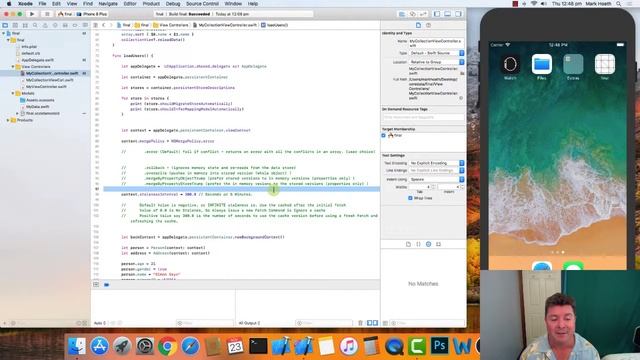Open the Source Control navigator
The height and width of the screenshot is (360, 640).
click(15, 25)
